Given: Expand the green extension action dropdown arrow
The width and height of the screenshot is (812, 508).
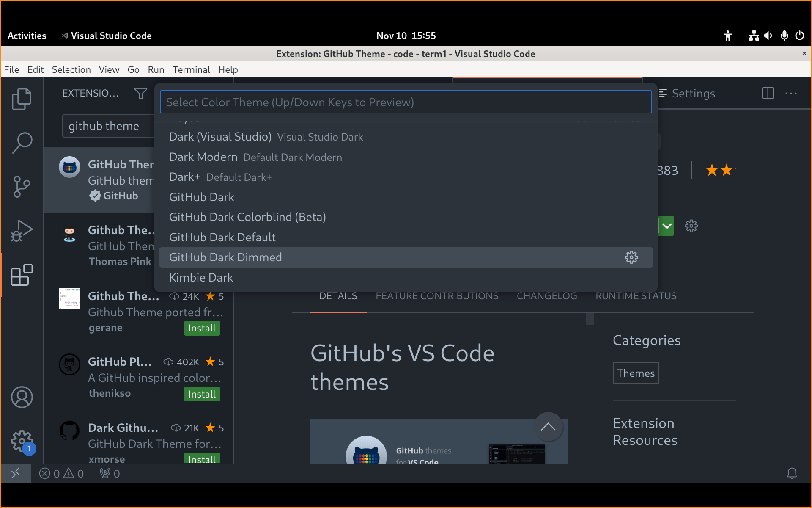Looking at the screenshot, I should point(667,226).
